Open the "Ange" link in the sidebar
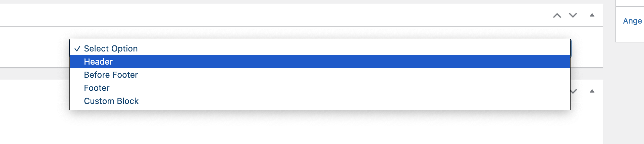This screenshot has width=644, height=144. (632, 21)
